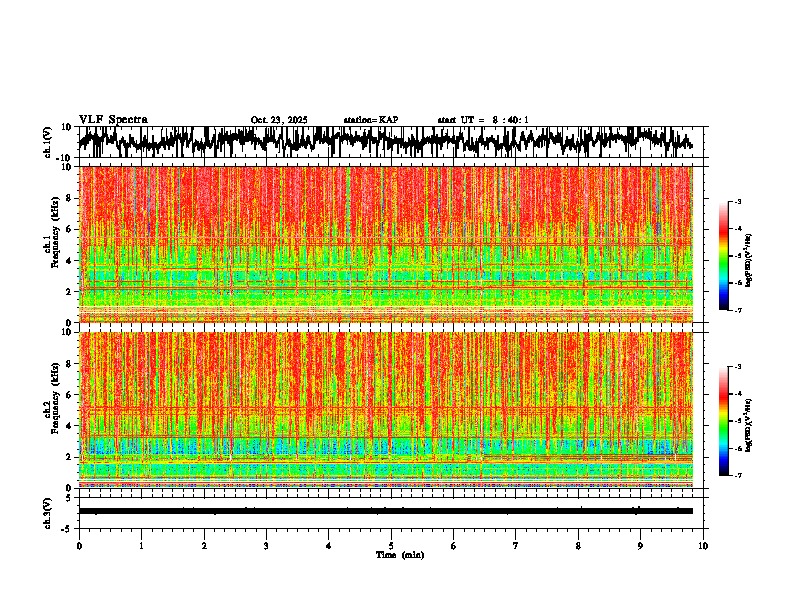Click the time axis tick label "5"
This screenshot has height=612, width=792.
(391, 546)
